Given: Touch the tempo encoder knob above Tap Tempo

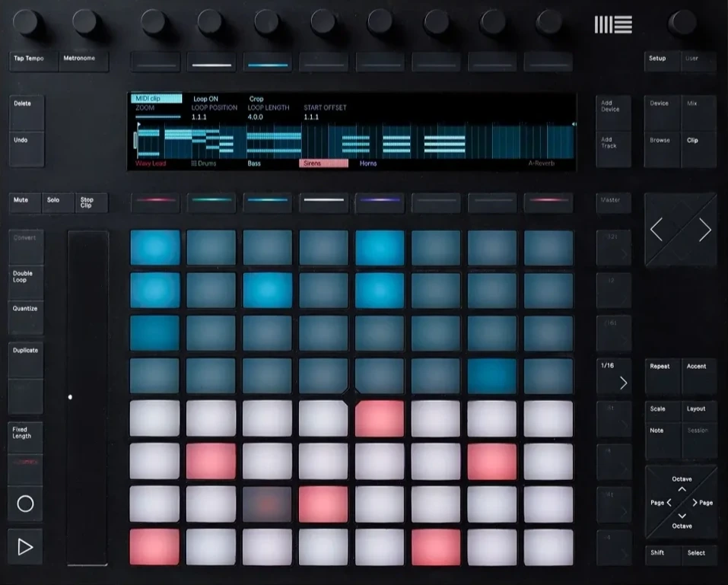Looking at the screenshot, I should point(27,21).
